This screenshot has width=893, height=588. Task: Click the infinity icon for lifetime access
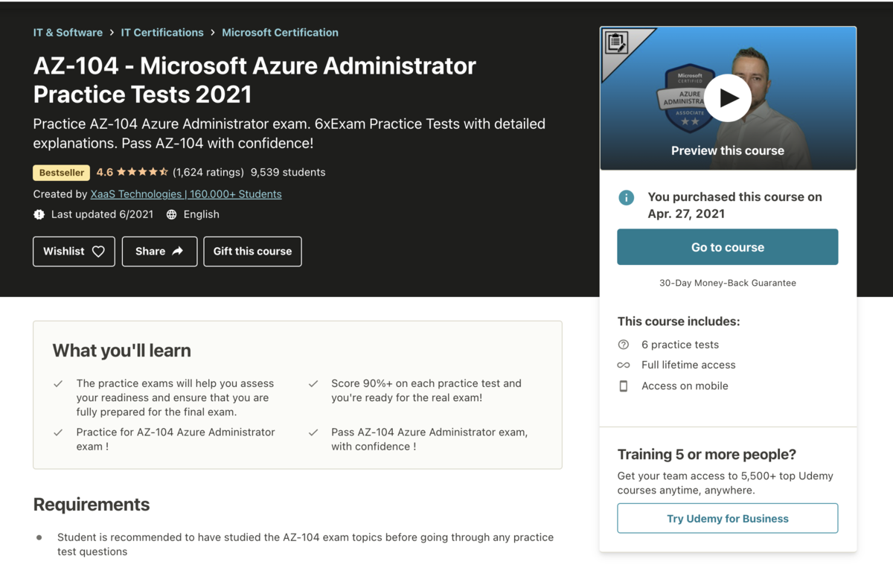[624, 365]
